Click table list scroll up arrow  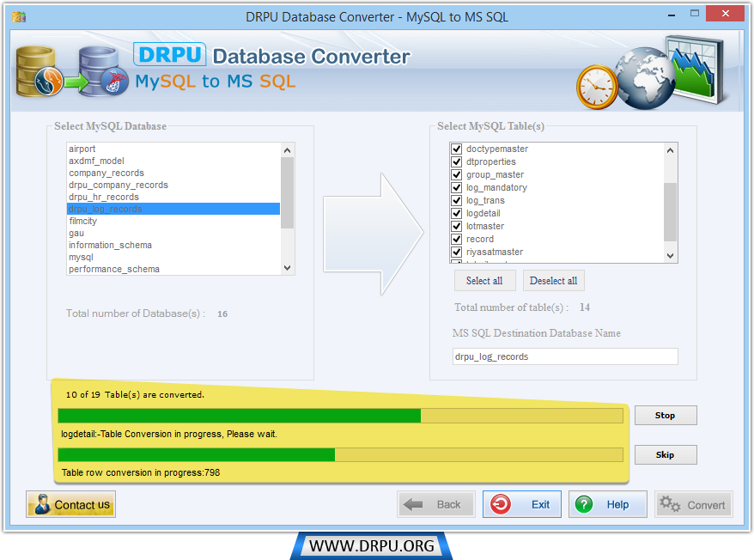(671, 150)
